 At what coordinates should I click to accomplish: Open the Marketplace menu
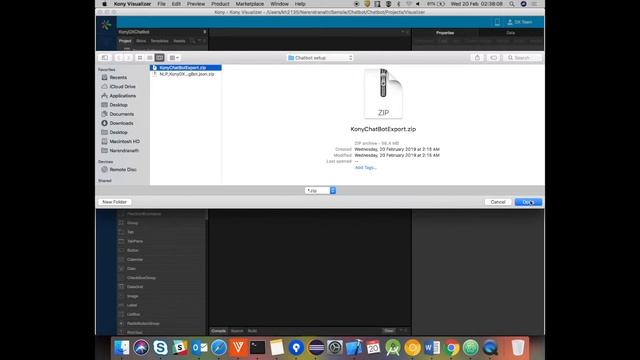(x=249, y=4)
